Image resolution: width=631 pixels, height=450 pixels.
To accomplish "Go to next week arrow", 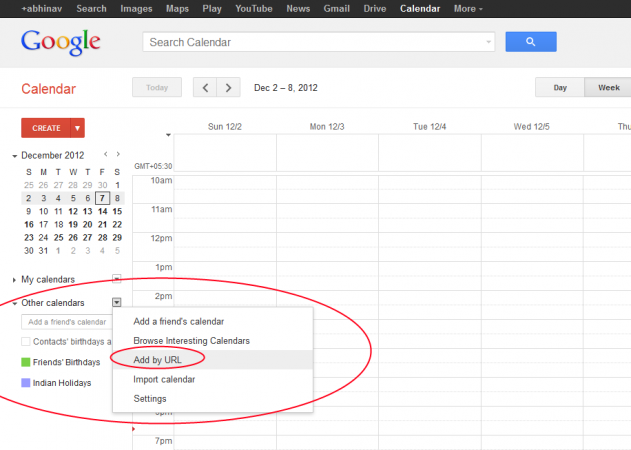I will point(230,88).
